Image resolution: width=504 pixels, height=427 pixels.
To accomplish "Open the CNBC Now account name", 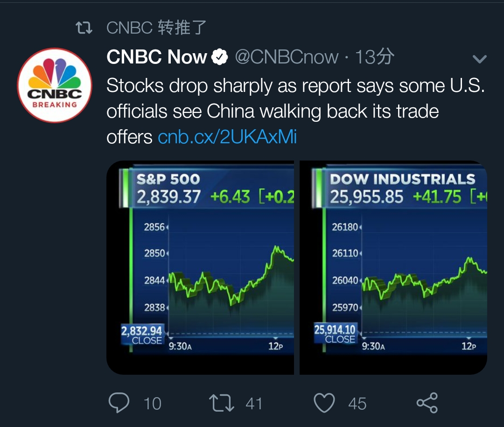I will coord(157,57).
